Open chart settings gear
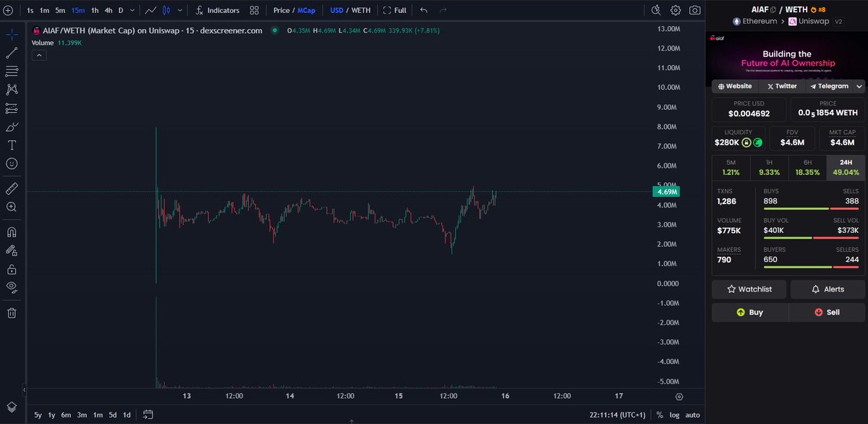This screenshot has width=868, height=424. [x=676, y=10]
